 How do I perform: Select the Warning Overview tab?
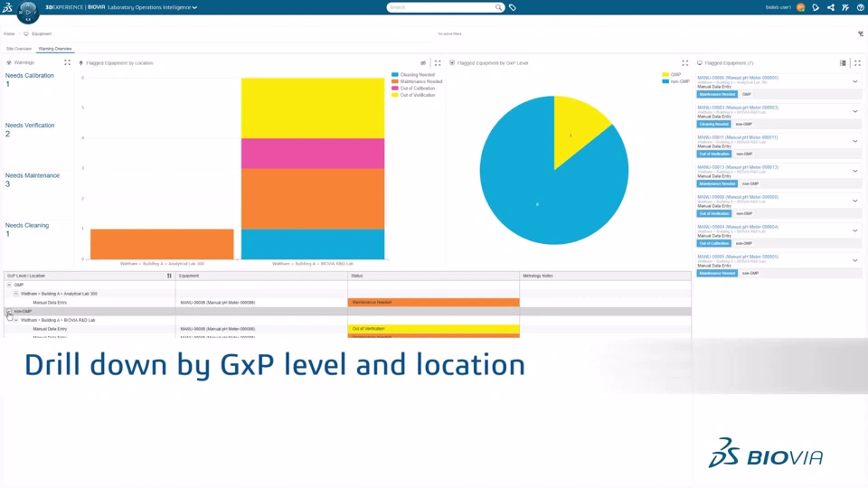pos(55,49)
